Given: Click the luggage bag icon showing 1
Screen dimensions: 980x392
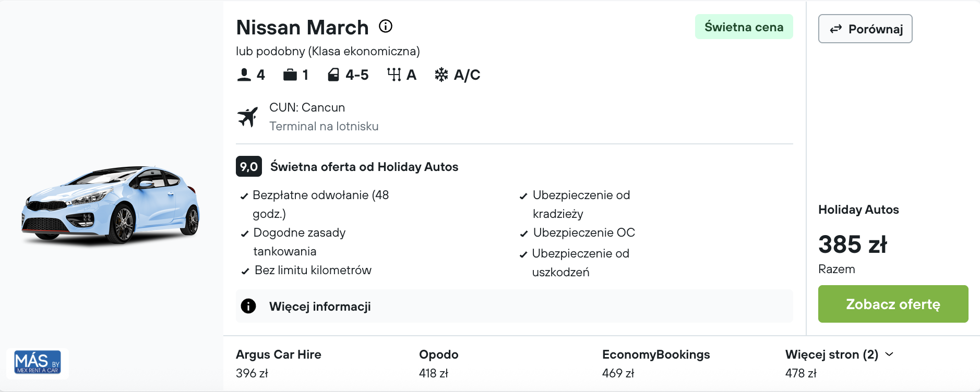Looking at the screenshot, I should (x=290, y=75).
